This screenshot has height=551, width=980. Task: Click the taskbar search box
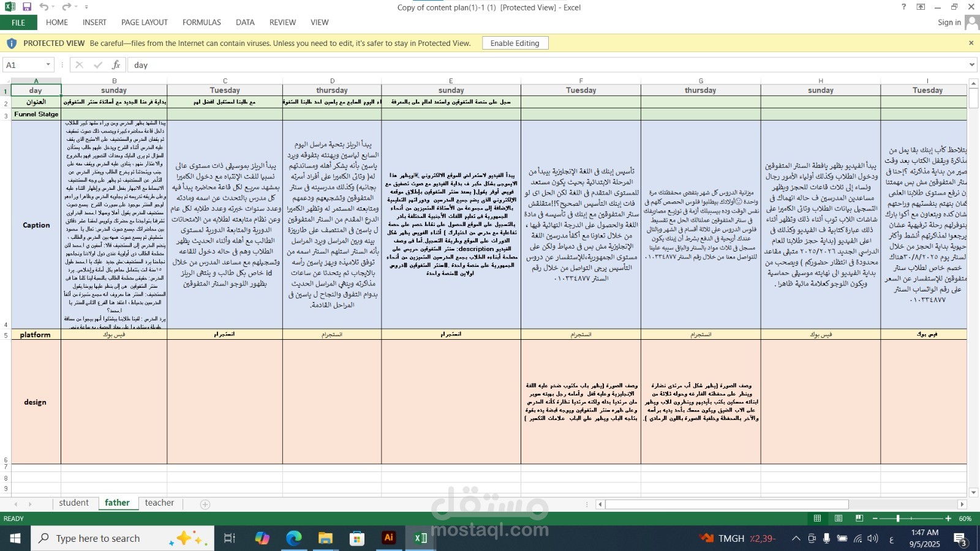pyautogui.click(x=123, y=538)
